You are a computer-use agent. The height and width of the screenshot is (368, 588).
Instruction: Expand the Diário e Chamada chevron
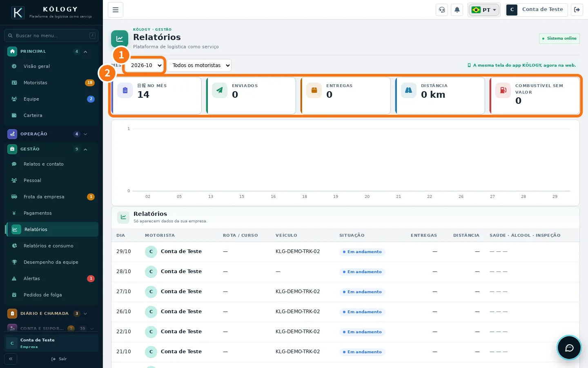[85, 314]
